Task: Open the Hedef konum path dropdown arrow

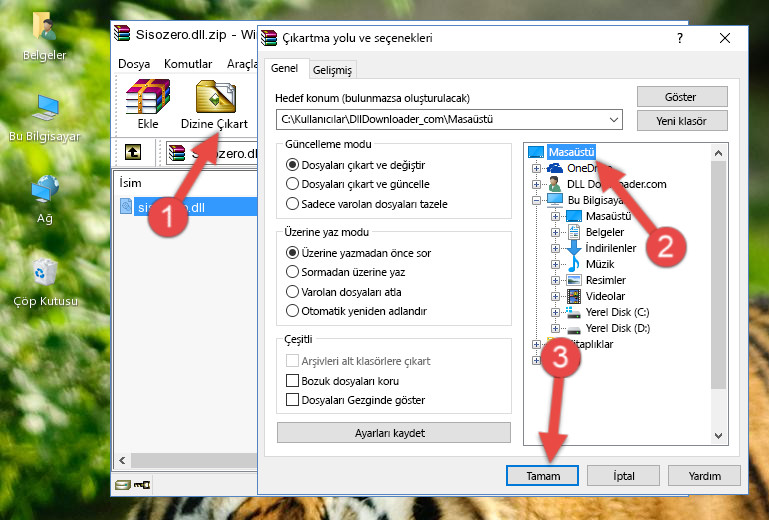Action: pyautogui.click(x=614, y=120)
